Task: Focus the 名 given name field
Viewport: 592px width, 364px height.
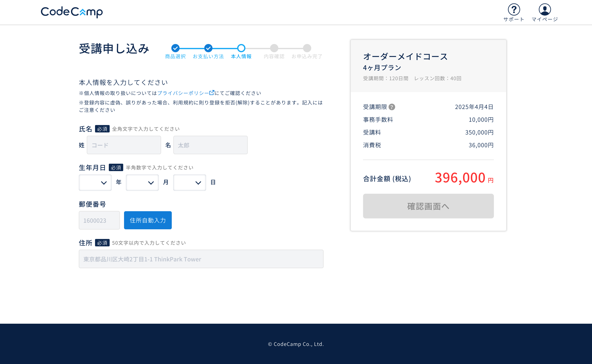Action: [x=210, y=145]
